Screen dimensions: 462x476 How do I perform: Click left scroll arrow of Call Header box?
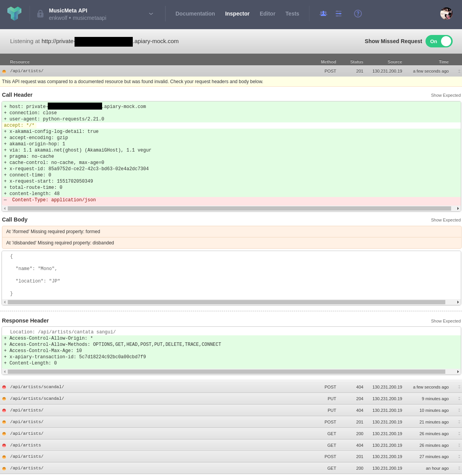[x=5, y=209]
